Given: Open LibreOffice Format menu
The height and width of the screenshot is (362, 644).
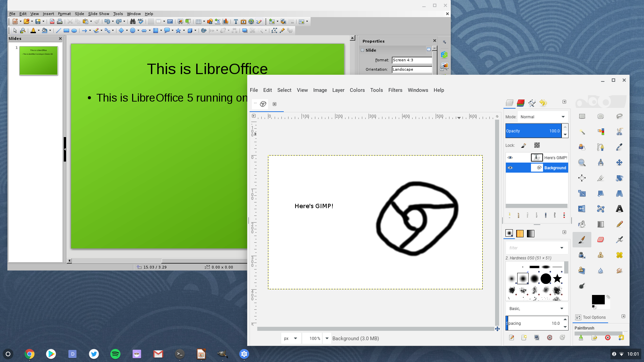Looking at the screenshot, I should point(64,14).
